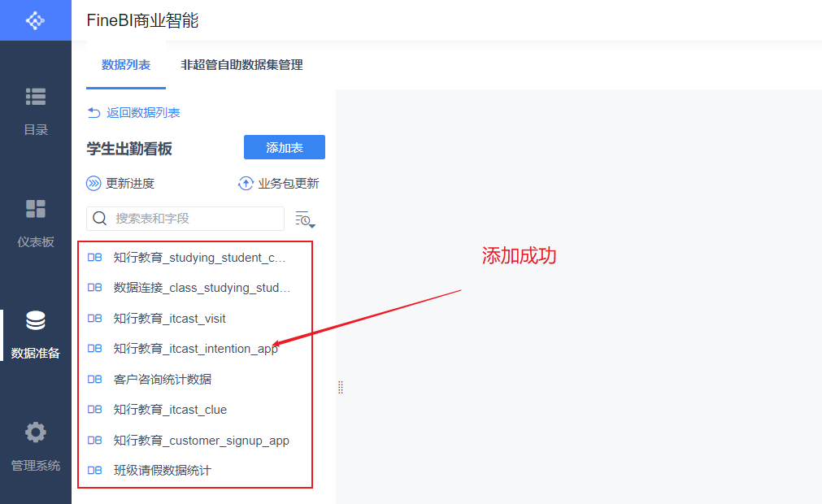Image resolution: width=822 pixels, height=504 pixels.
Task: Click the 业务包更新 label
Action: pos(289,184)
